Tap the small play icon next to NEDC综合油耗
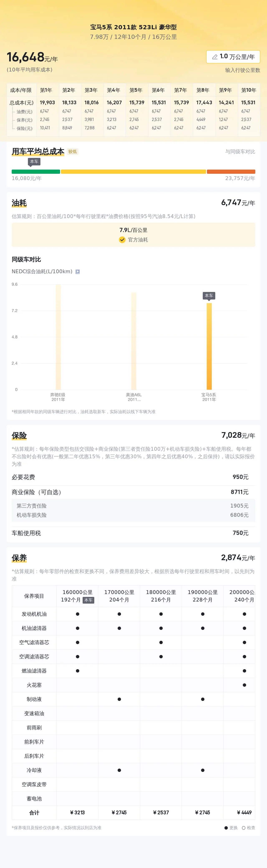267x868 pixels. (77, 272)
